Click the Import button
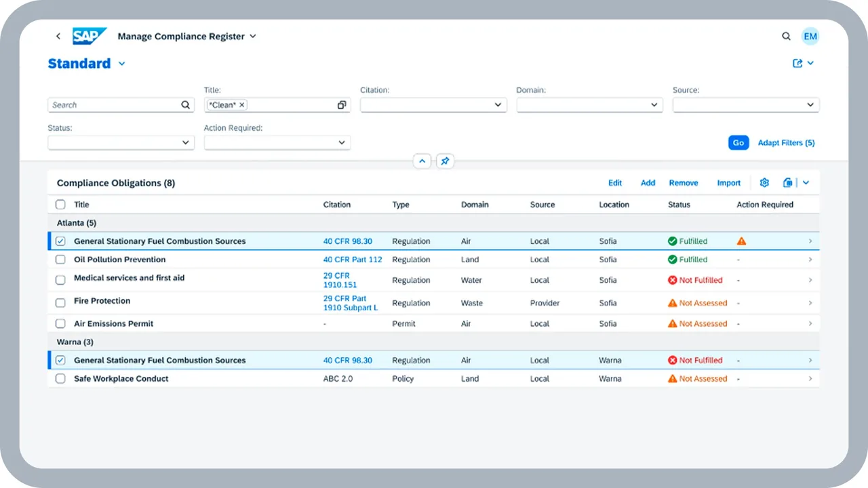Viewport: 868px width, 488px height. [x=729, y=183]
